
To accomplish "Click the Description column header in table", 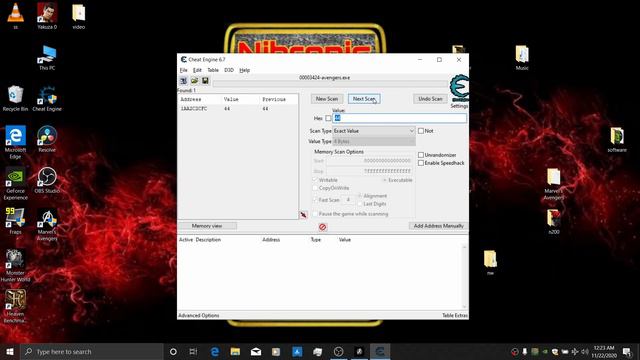I will click(209, 240).
